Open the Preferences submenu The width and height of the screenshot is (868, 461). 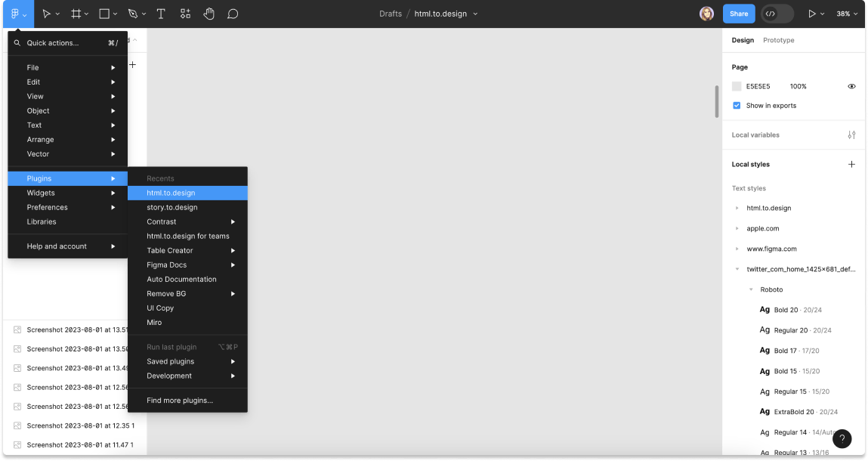(x=67, y=207)
